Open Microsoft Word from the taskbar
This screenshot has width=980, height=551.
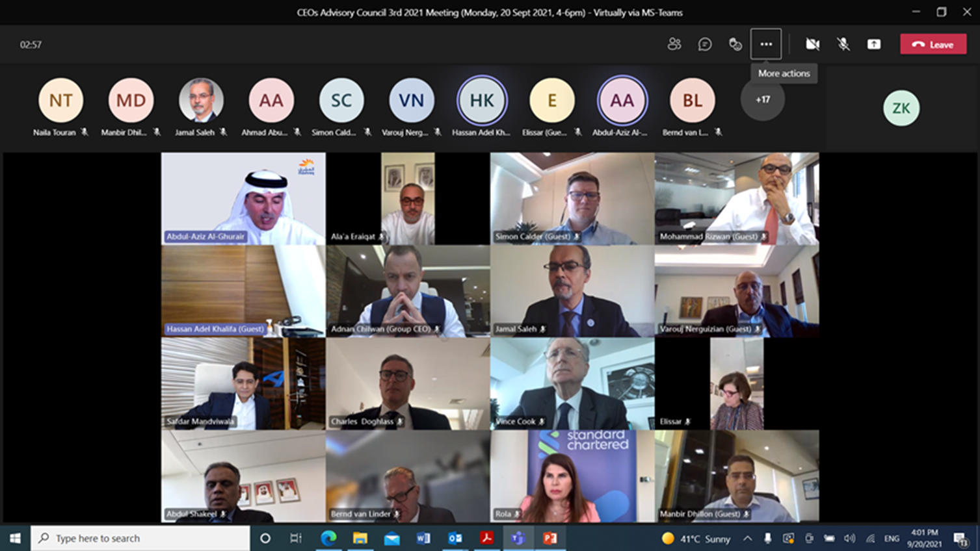click(x=423, y=538)
